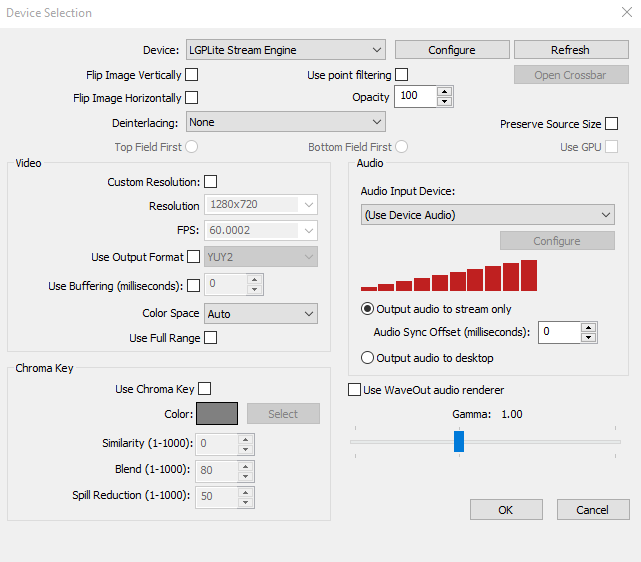This screenshot has width=641, height=562.
Task: Click the Refresh button
Action: [x=571, y=50]
